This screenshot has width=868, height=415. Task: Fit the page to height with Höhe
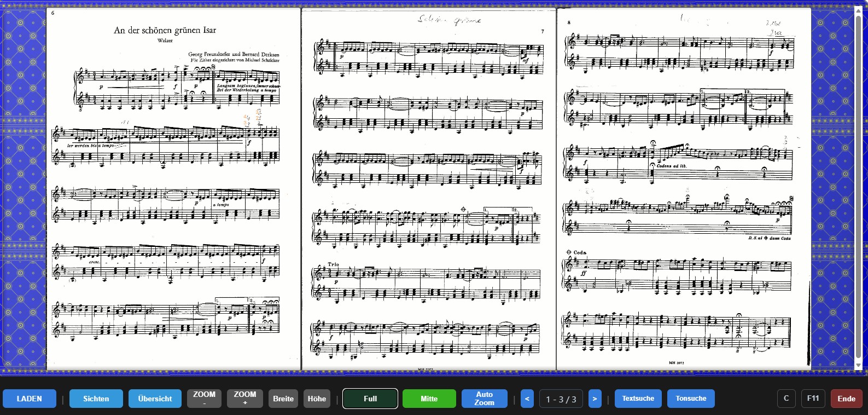point(317,399)
